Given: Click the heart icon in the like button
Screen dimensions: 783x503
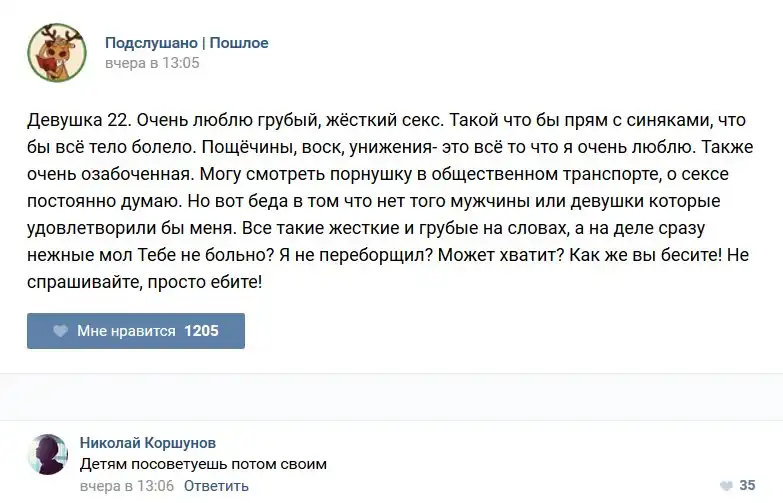Looking at the screenshot, I should pos(60,331).
